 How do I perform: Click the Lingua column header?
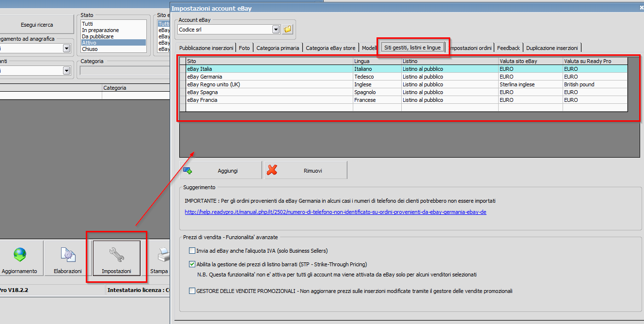click(377, 61)
